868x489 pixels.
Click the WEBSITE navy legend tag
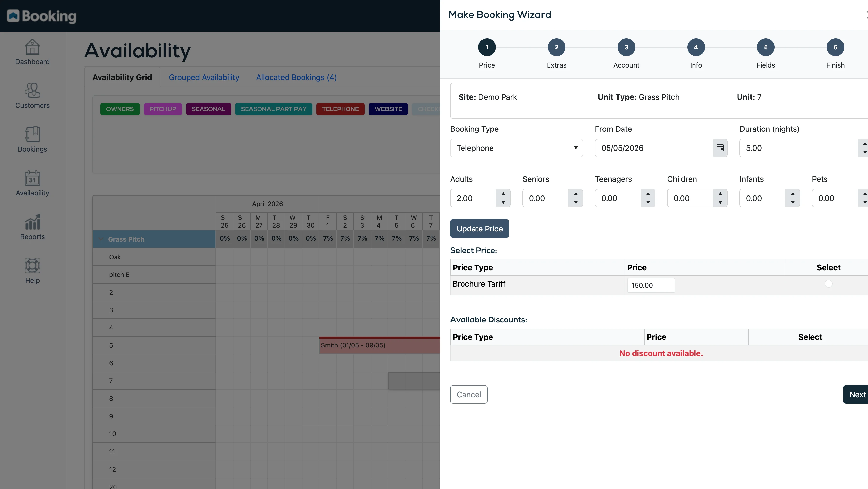[388, 109]
